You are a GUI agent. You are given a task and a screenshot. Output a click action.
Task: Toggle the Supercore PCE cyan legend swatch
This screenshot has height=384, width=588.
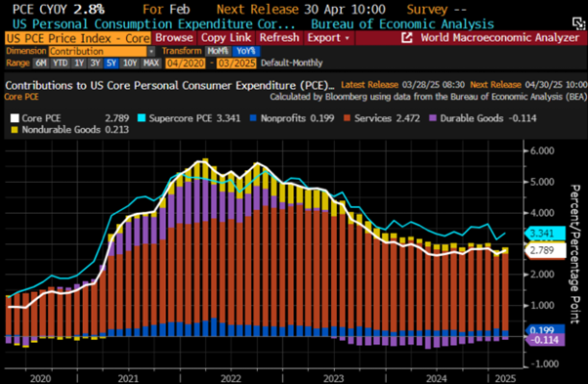(142, 118)
